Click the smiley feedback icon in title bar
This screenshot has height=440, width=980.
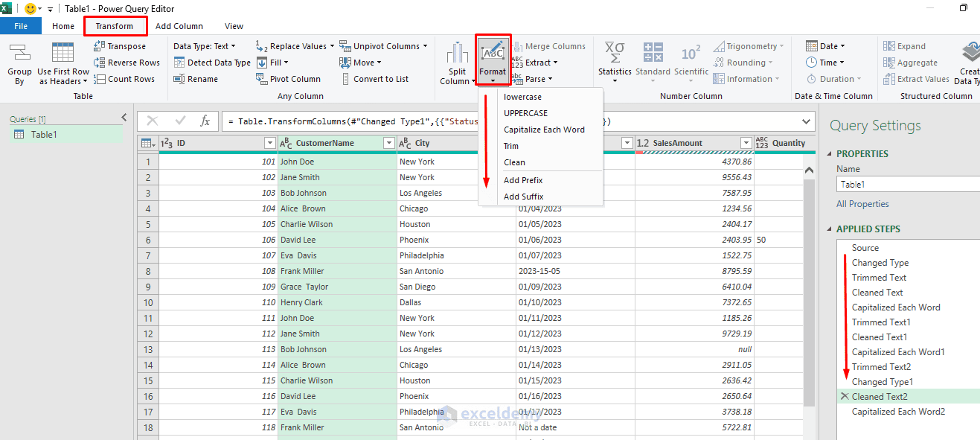click(31, 8)
